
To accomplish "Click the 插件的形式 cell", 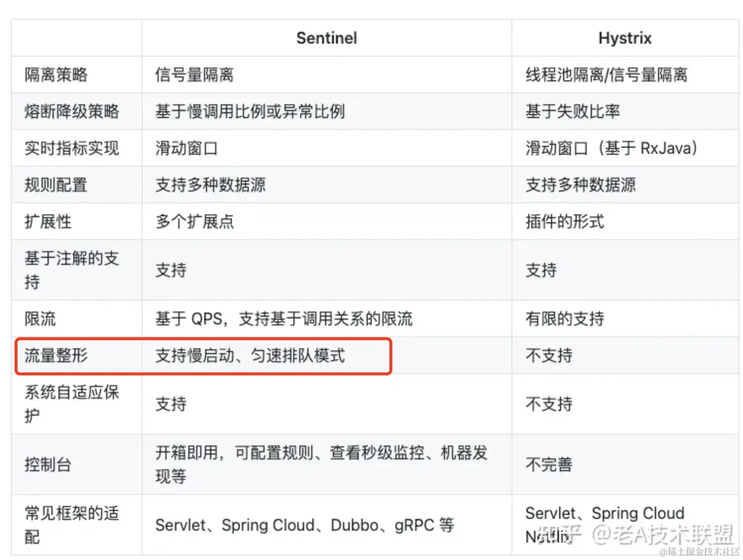I will 625,222.
